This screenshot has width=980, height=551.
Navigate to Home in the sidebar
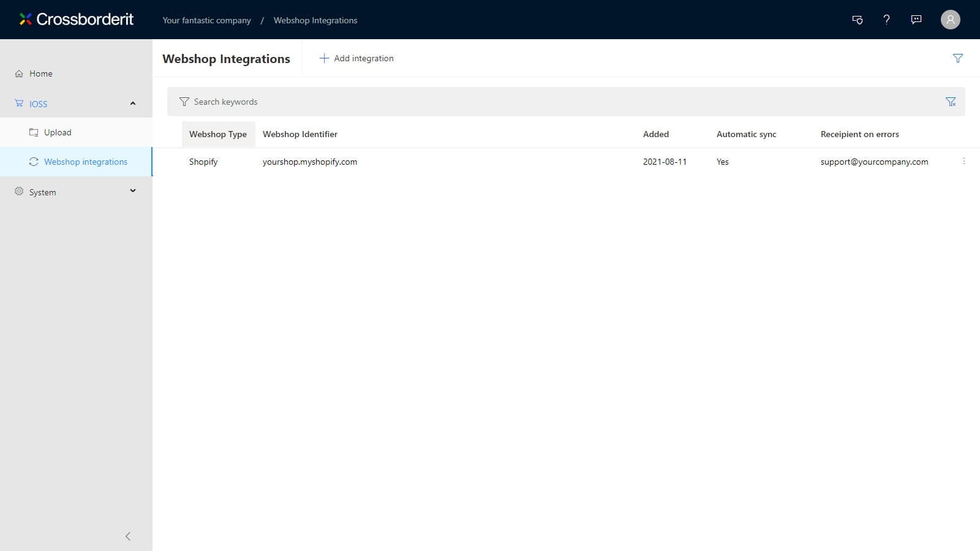[x=41, y=73]
